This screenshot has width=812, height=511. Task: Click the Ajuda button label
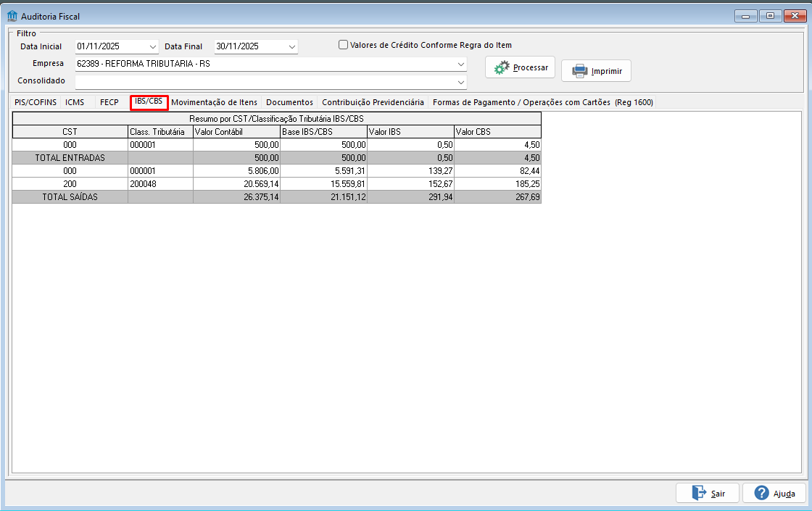pos(784,494)
